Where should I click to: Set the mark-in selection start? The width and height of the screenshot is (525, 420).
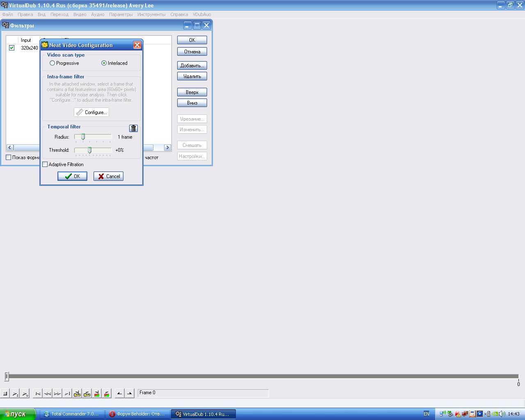coord(119,394)
